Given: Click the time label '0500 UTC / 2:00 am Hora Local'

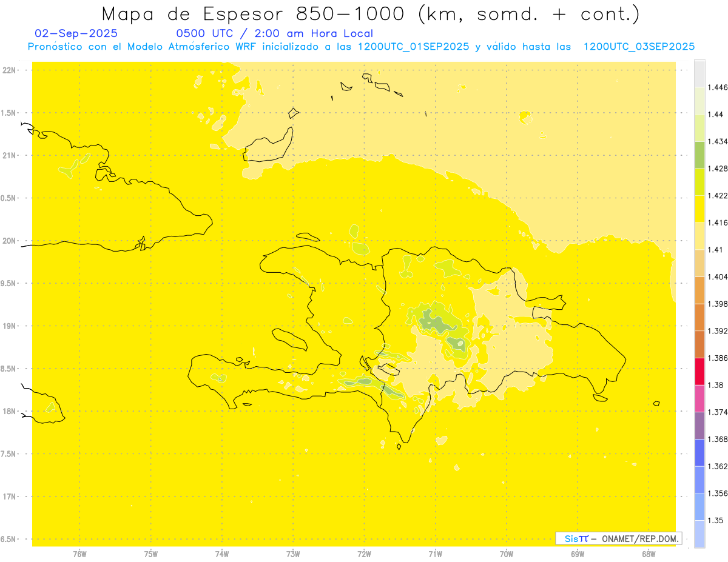Looking at the screenshot, I should click(274, 33).
